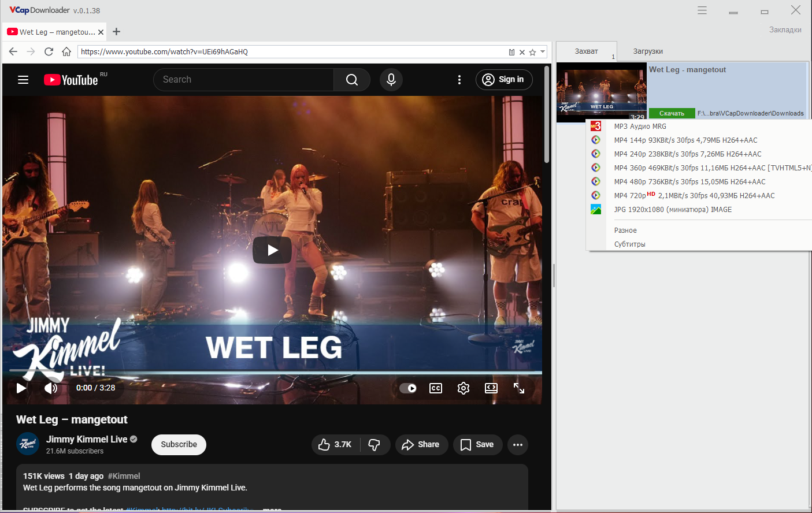The width and height of the screenshot is (812, 513).
Task: Open the YouTube guide hamburger menu
Action: (23, 80)
